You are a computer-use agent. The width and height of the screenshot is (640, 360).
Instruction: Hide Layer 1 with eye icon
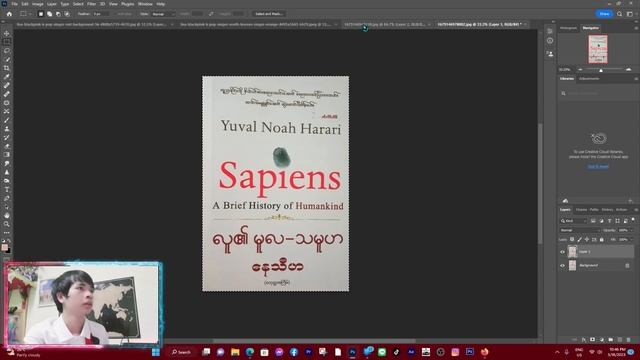click(x=562, y=252)
